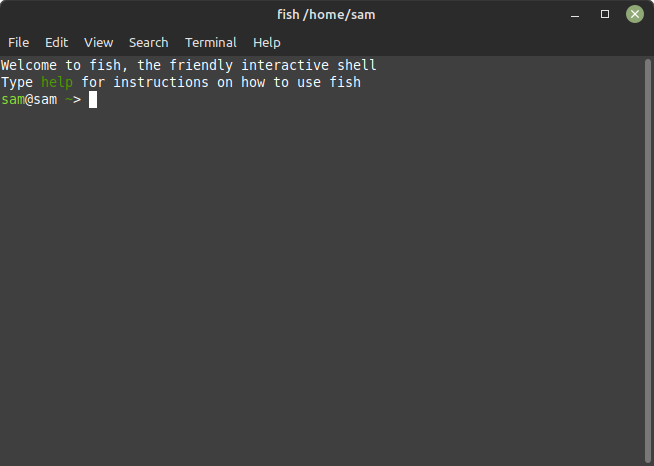Click the word 'shell' in greeting
Viewport: 654px width, 466px height.
click(357, 65)
